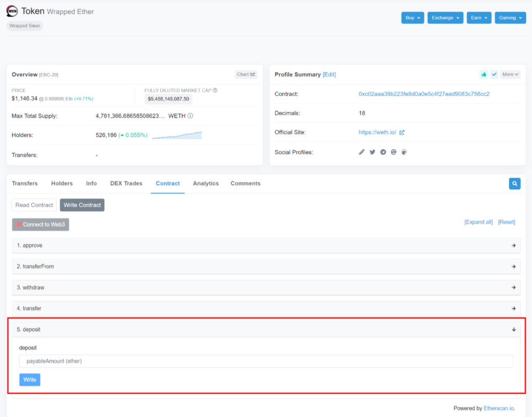Open the pencil blog social profile icon
The width and height of the screenshot is (532, 417).
(x=362, y=152)
